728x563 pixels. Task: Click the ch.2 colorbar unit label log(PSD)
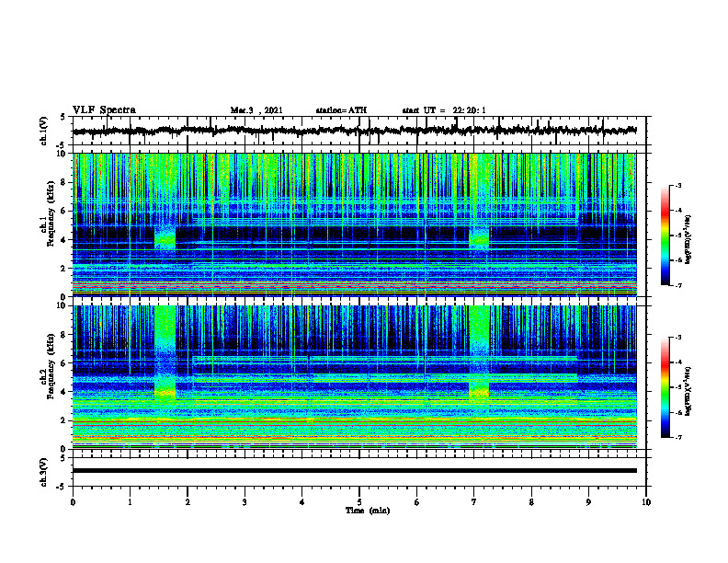pos(688,392)
